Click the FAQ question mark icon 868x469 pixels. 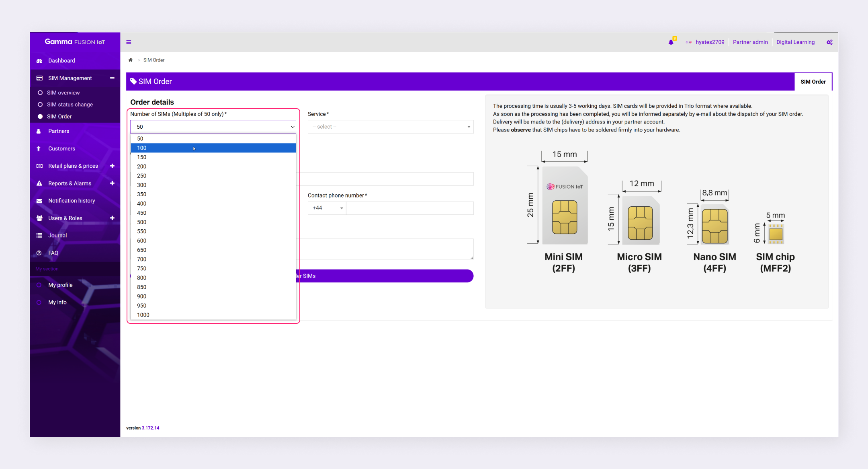39,253
